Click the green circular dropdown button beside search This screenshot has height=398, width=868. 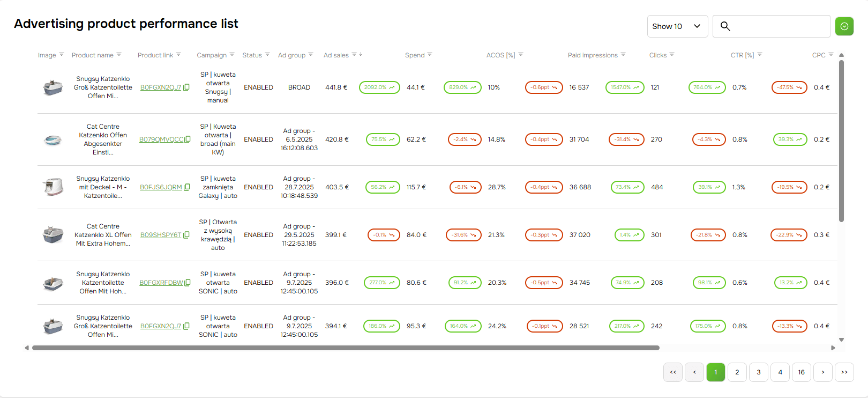coord(844,26)
